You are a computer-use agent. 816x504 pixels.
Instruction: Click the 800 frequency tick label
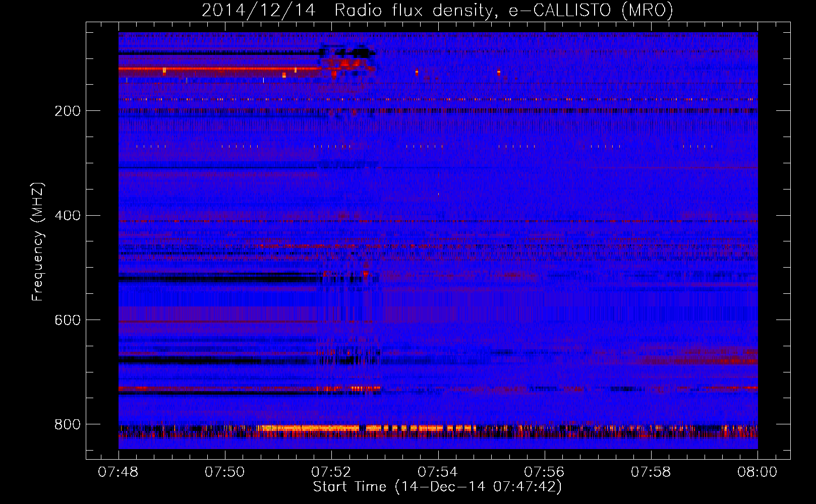click(x=68, y=424)
